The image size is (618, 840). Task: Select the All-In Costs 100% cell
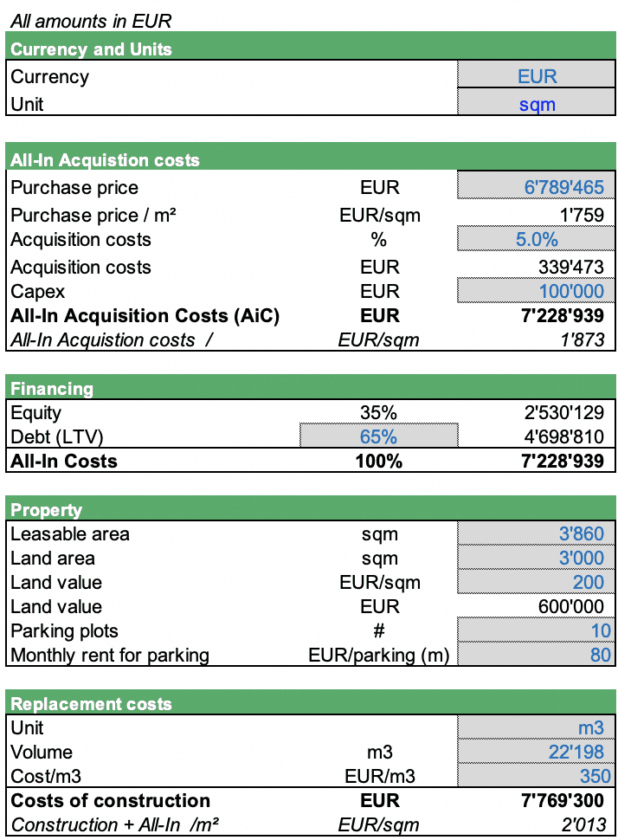378,461
